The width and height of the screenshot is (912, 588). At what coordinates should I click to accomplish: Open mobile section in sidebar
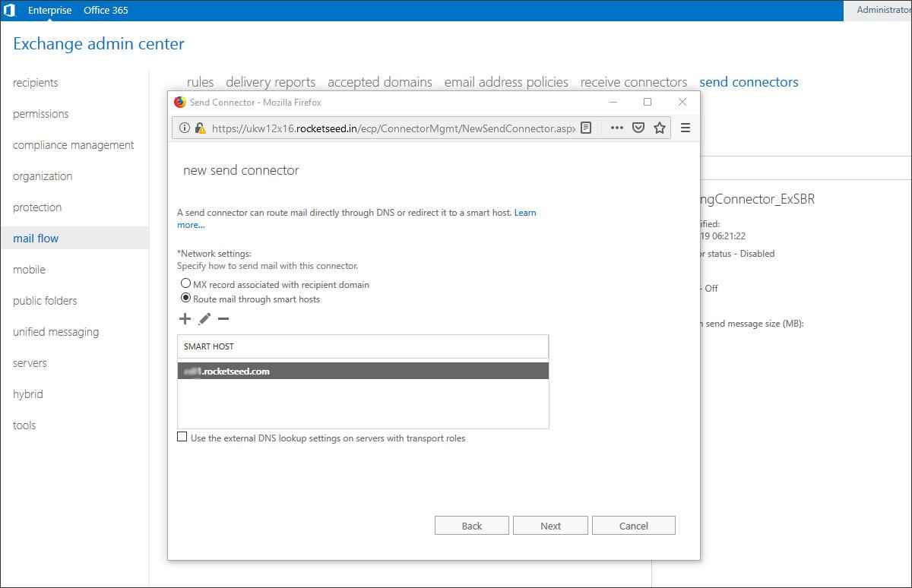(x=29, y=270)
